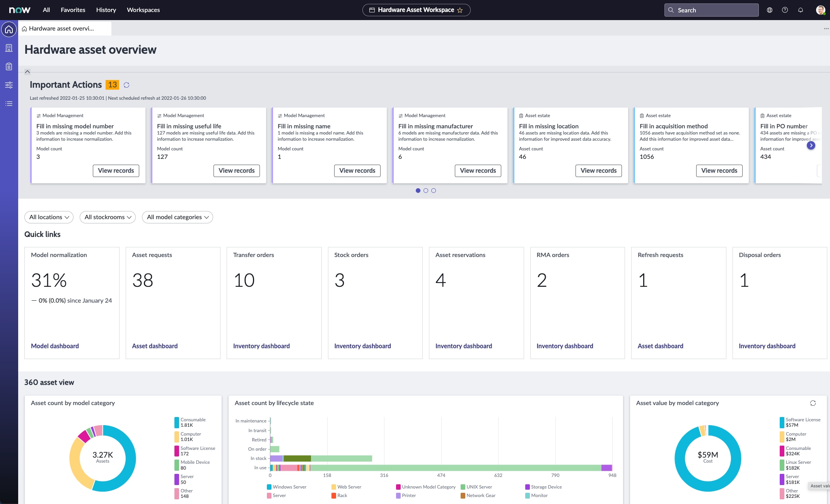Collapse the Important Actions section

(27, 72)
